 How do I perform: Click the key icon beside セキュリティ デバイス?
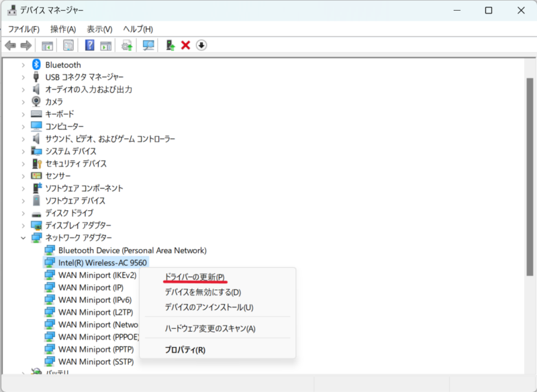pyautogui.click(x=36, y=163)
